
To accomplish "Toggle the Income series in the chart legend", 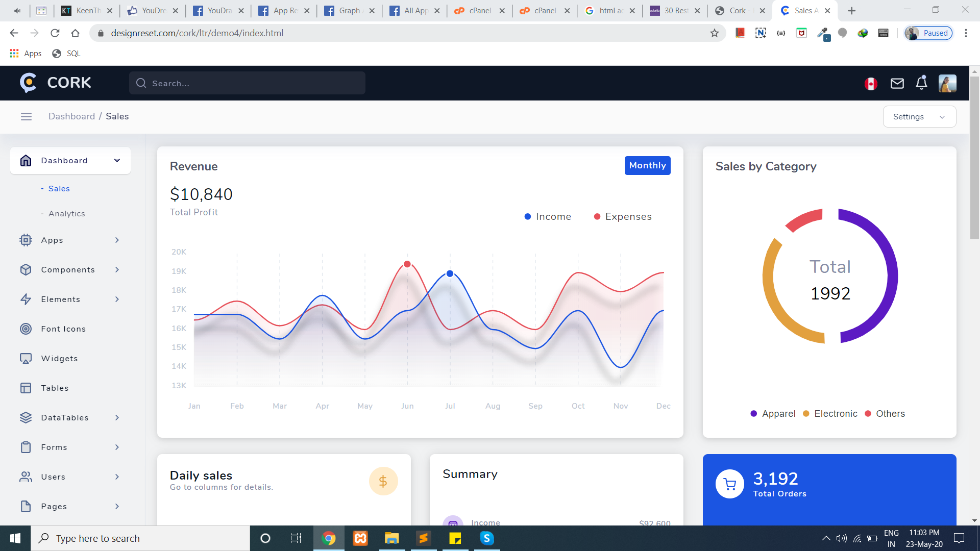I will tap(548, 217).
